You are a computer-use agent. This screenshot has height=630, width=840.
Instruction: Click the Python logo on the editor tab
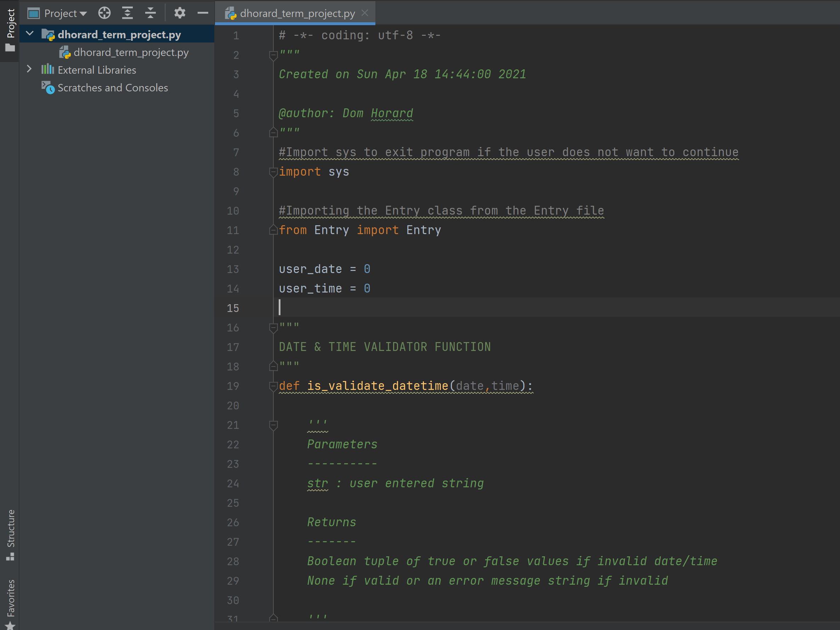[x=231, y=13]
